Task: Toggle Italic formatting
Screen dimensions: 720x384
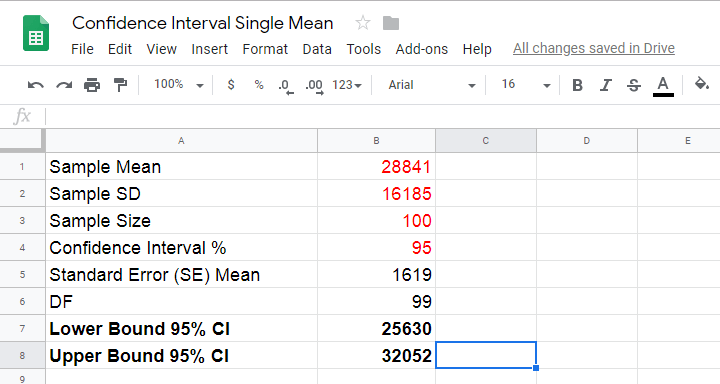Action: pyautogui.click(x=606, y=85)
